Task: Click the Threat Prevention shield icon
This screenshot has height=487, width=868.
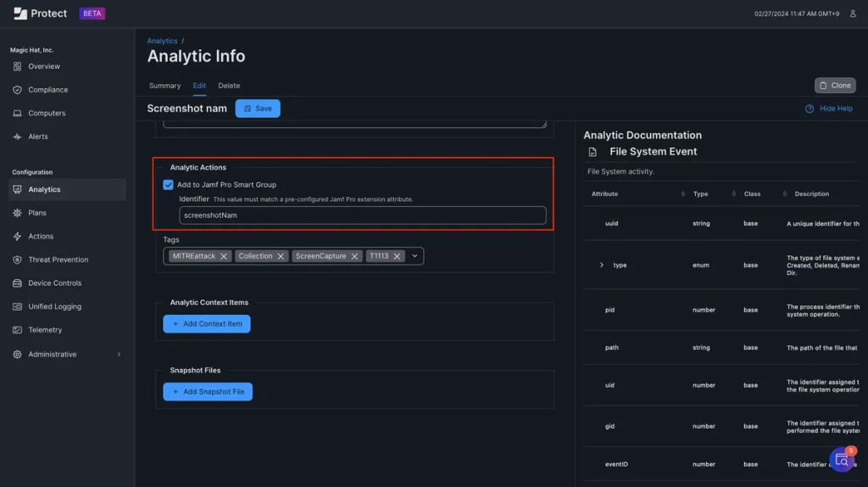Action: pos(18,260)
